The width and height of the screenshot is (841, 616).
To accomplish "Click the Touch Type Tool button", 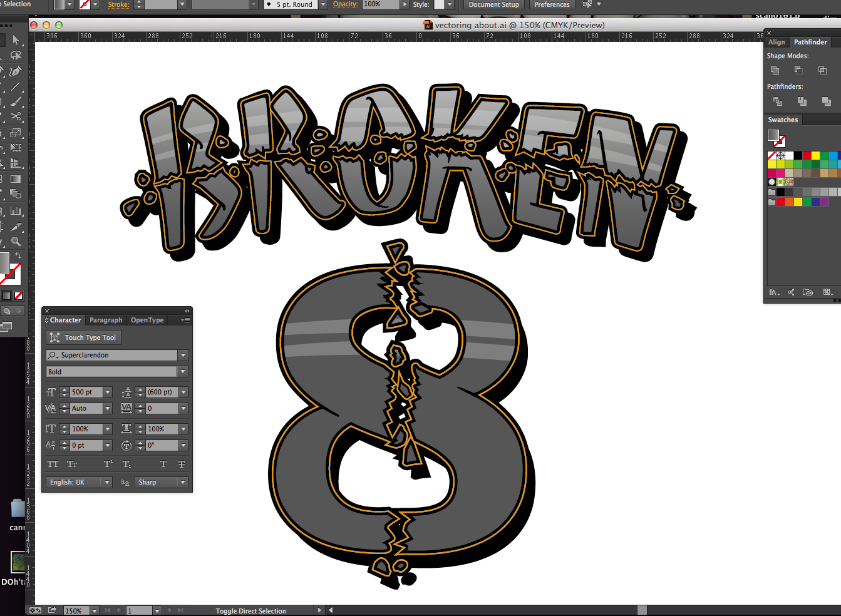I will (x=83, y=337).
